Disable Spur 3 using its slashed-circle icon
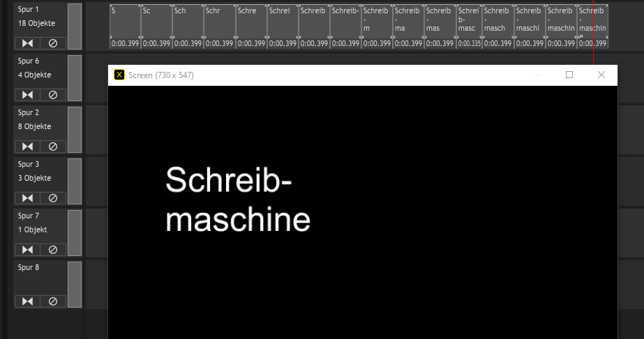 (x=53, y=198)
